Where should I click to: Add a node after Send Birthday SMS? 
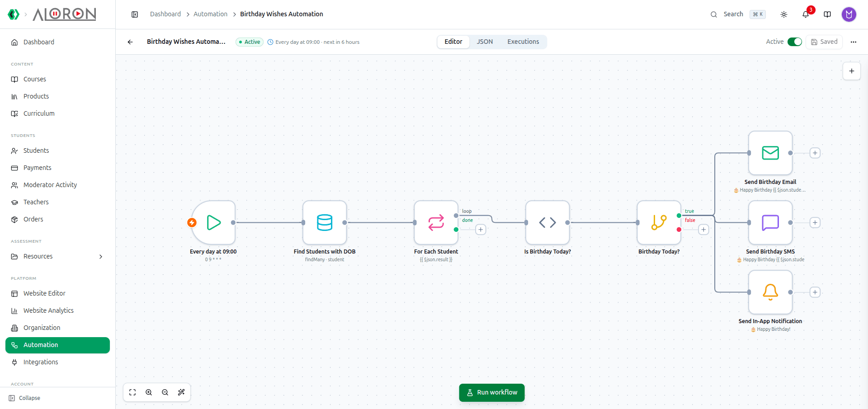(x=815, y=222)
